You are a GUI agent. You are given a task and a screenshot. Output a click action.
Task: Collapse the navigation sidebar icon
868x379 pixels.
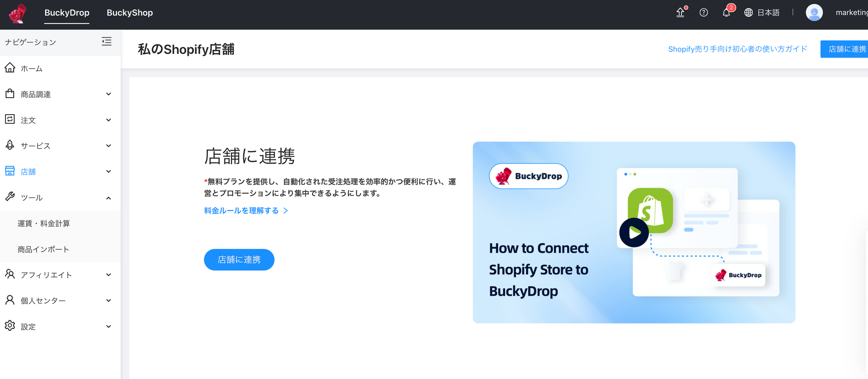107,42
